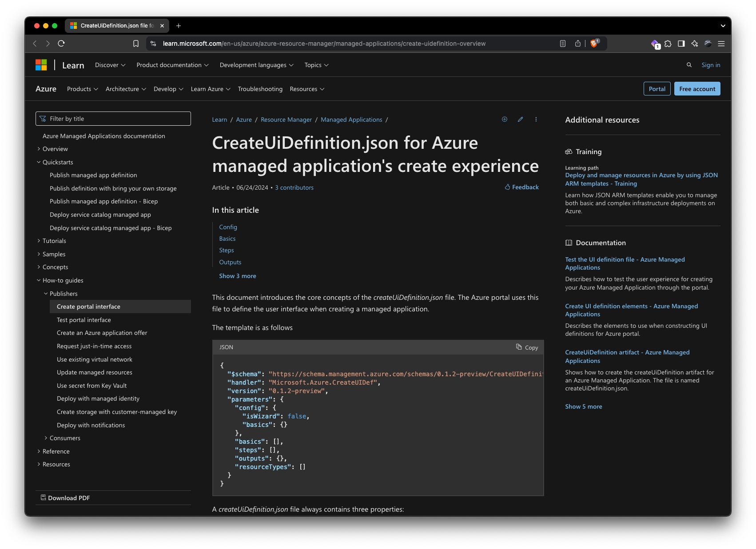Click Show 5 more in resources

pos(583,406)
